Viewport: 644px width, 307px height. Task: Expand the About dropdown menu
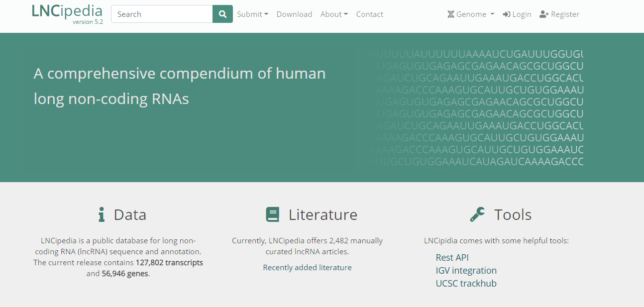point(334,14)
